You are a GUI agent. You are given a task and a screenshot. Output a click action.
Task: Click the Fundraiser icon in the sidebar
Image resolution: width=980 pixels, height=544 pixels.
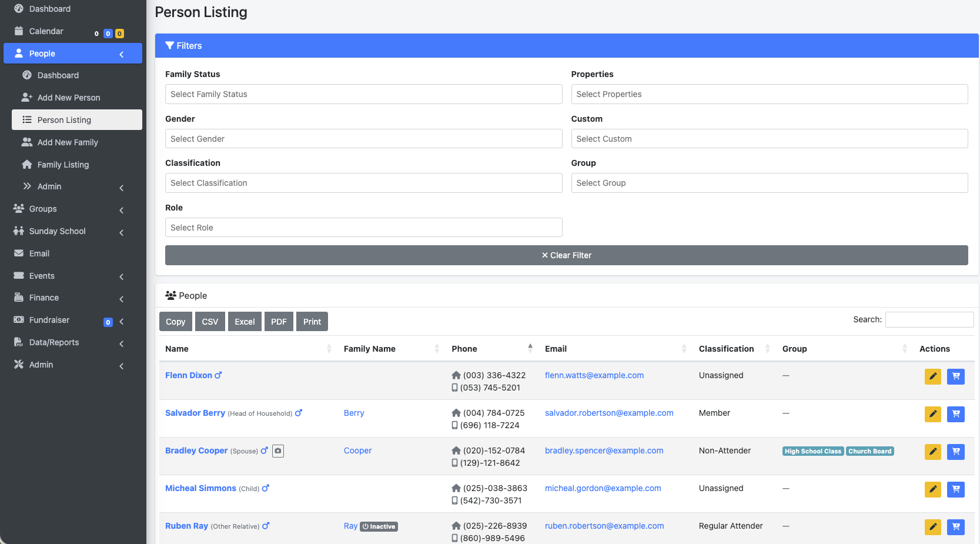19,319
